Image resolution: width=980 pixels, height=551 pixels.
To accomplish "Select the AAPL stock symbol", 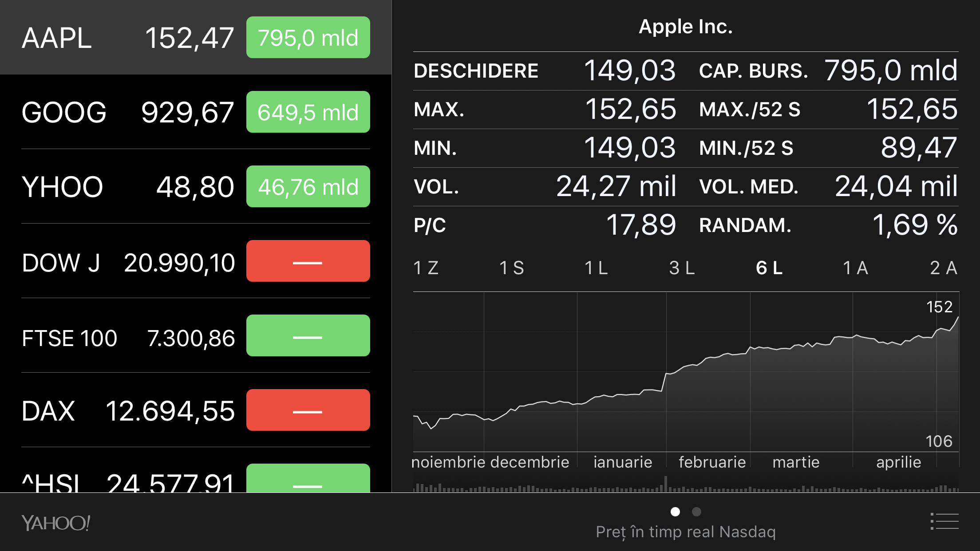I will 57,38.
